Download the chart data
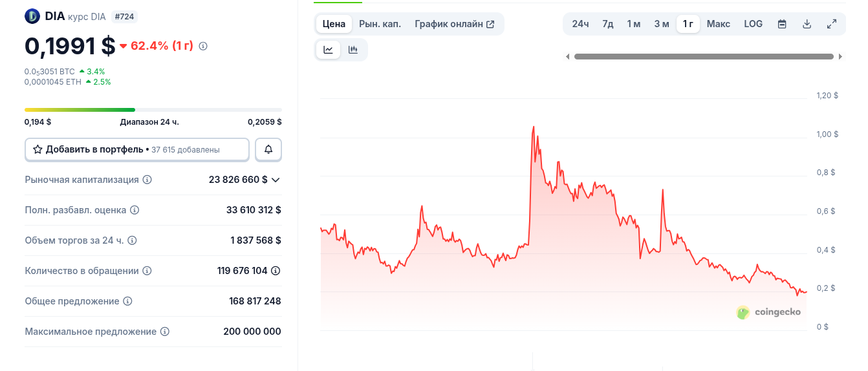Image resolution: width=868 pixels, height=371 pixels. [x=807, y=24]
